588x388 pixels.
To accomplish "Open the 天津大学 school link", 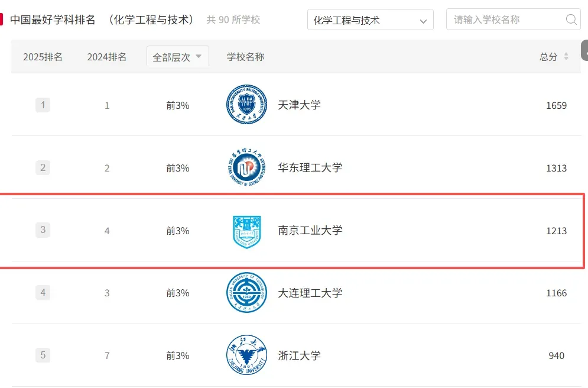I will 299,105.
